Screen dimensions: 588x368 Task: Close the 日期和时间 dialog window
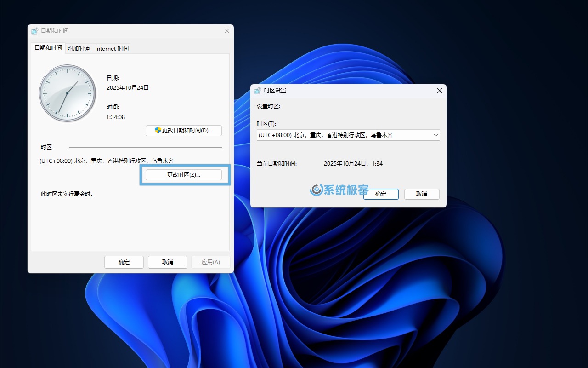point(226,31)
